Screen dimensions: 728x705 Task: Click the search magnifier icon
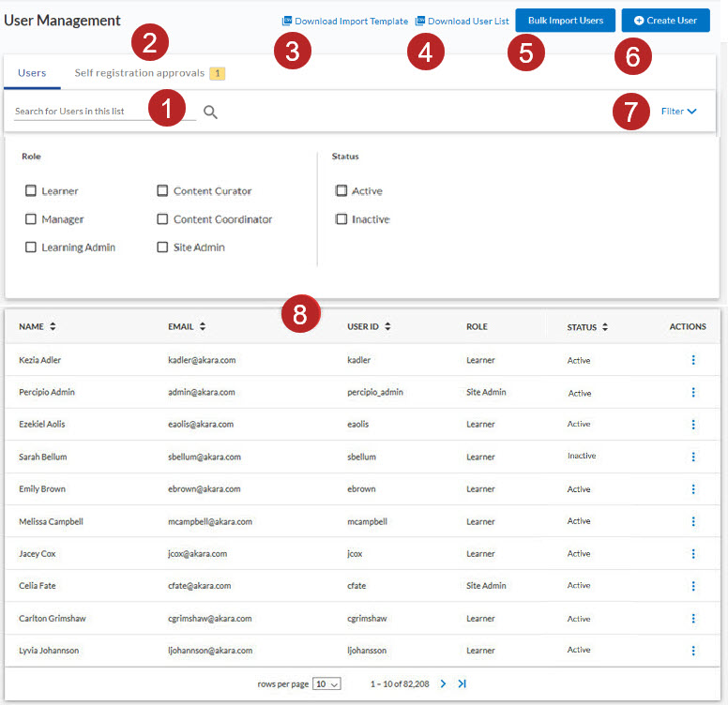pos(210,112)
